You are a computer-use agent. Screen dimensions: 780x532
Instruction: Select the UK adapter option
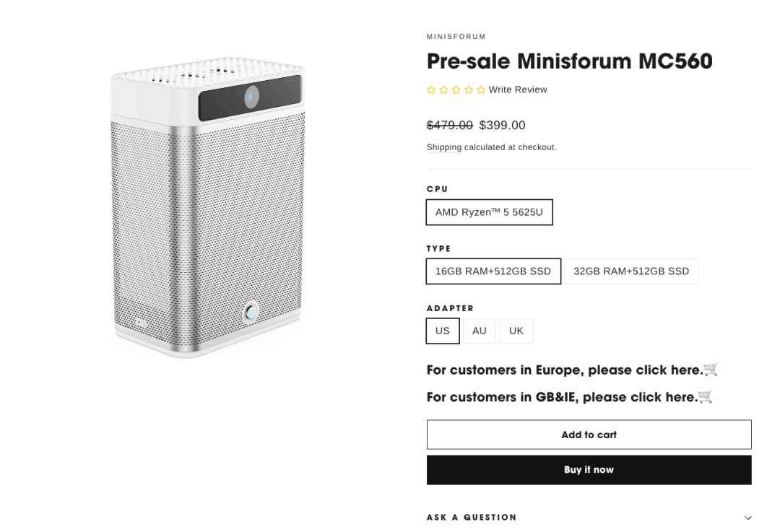click(516, 331)
